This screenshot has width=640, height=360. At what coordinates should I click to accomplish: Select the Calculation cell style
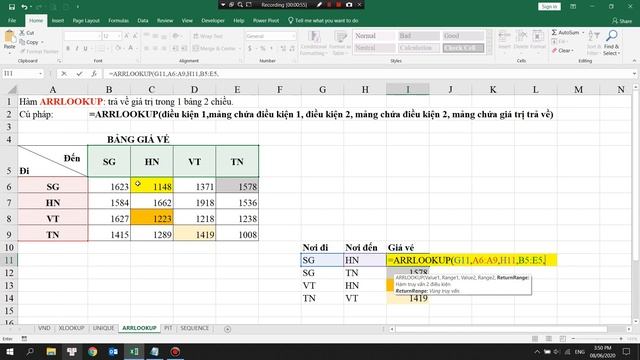point(419,48)
